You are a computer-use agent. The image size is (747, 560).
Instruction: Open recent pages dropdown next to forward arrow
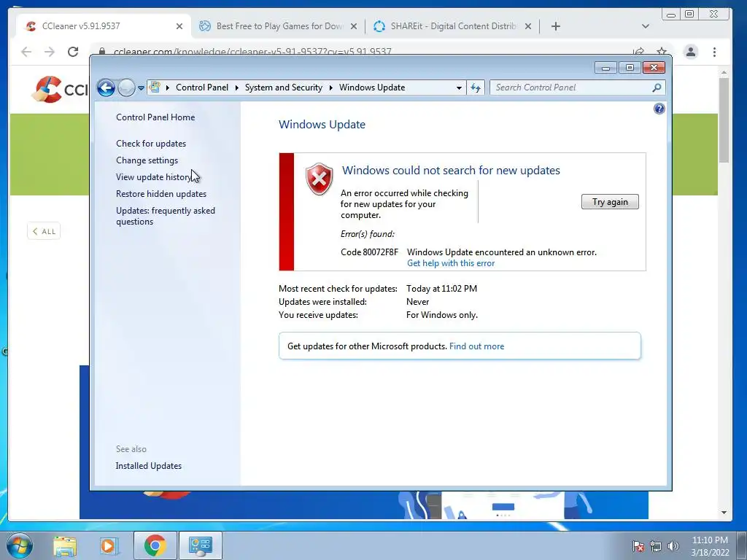point(141,88)
